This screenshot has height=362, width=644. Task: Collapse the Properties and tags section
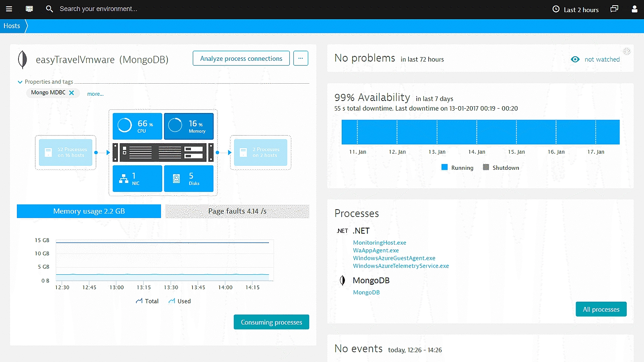click(20, 82)
